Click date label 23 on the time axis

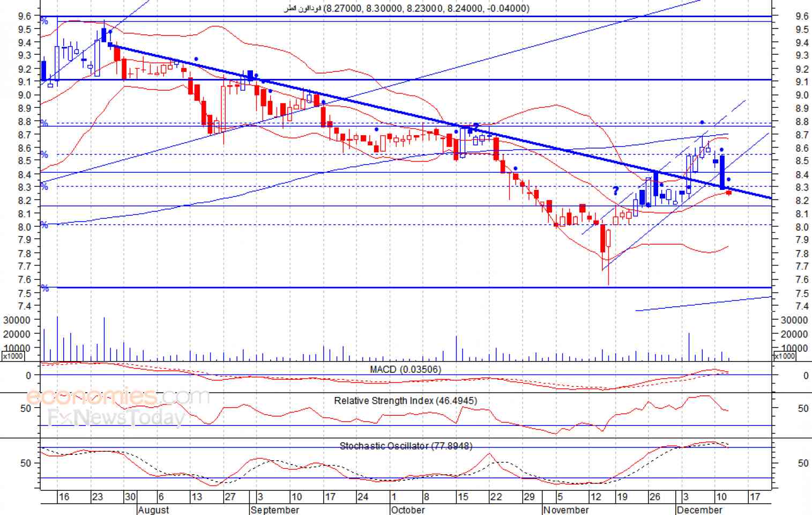[x=97, y=497]
